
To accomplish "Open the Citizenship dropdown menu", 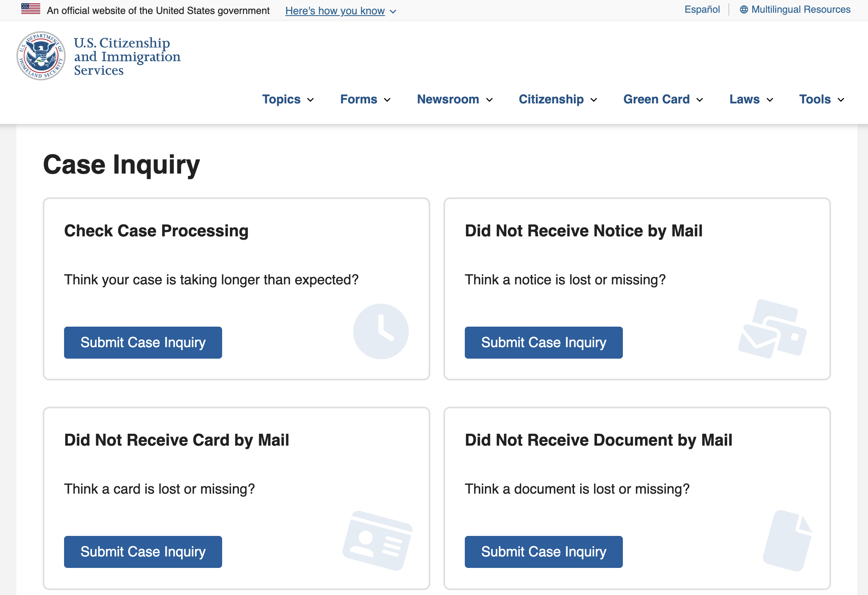I will 558,99.
